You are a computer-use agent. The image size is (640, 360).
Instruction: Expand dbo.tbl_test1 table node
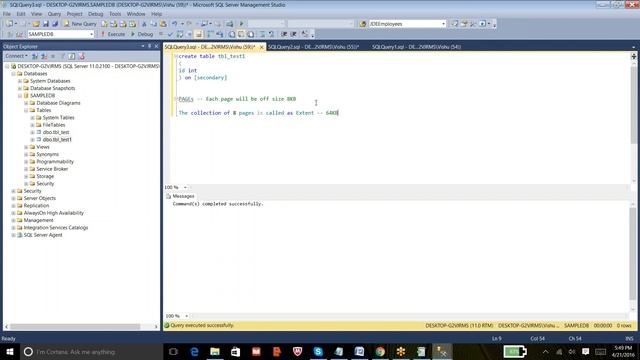33,140
